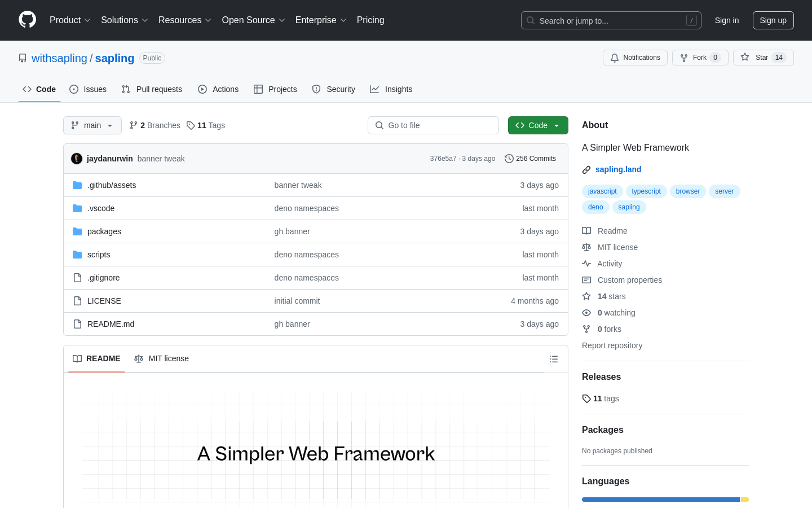Screen dimensions: 812x508
Task: Click the repository icon beside withsapling
Action: [23, 58]
